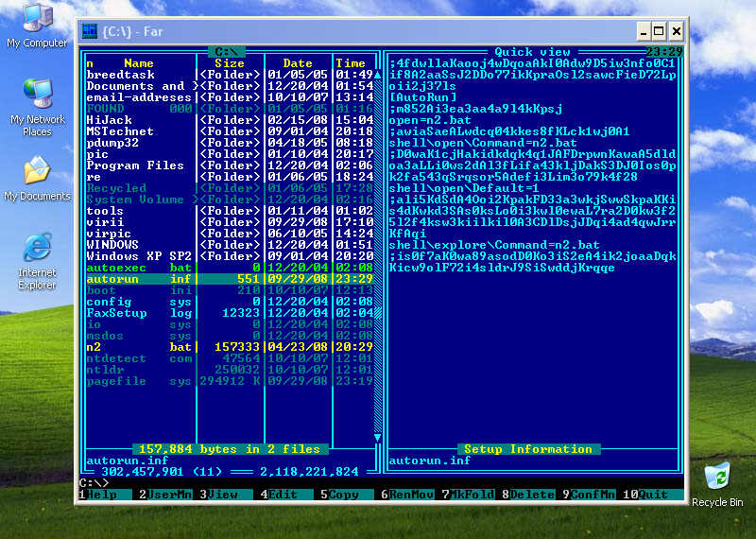Launch Internet Explorer from the desktop
The width and height of the screenshot is (756, 539).
tap(37, 261)
